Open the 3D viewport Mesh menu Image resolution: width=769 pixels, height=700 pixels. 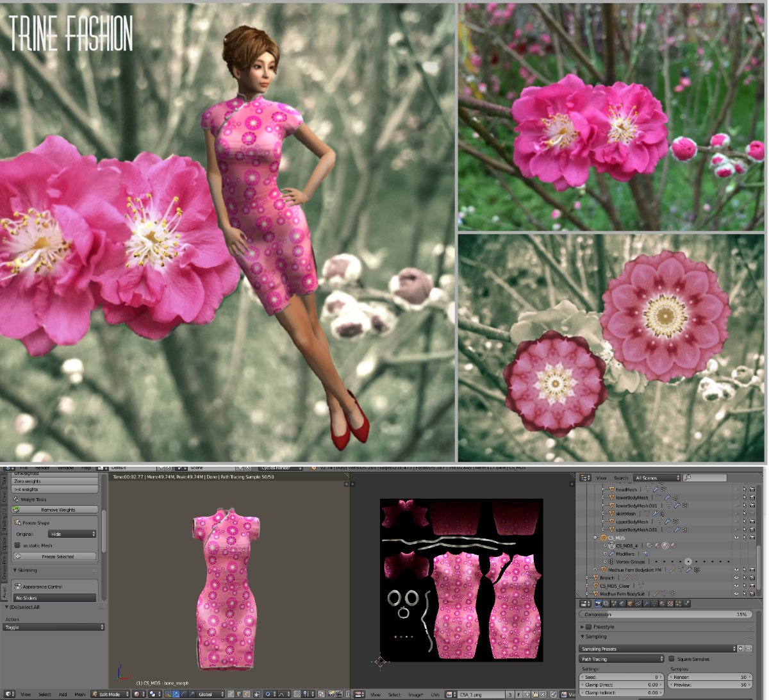pyautogui.click(x=79, y=694)
